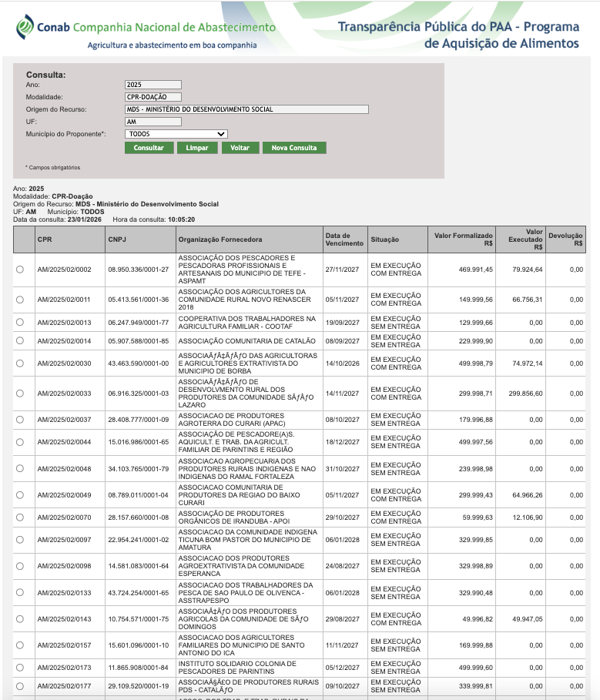Start a Nova Consulta
The height and width of the screenshot is (700, 600).
point(294,148)
